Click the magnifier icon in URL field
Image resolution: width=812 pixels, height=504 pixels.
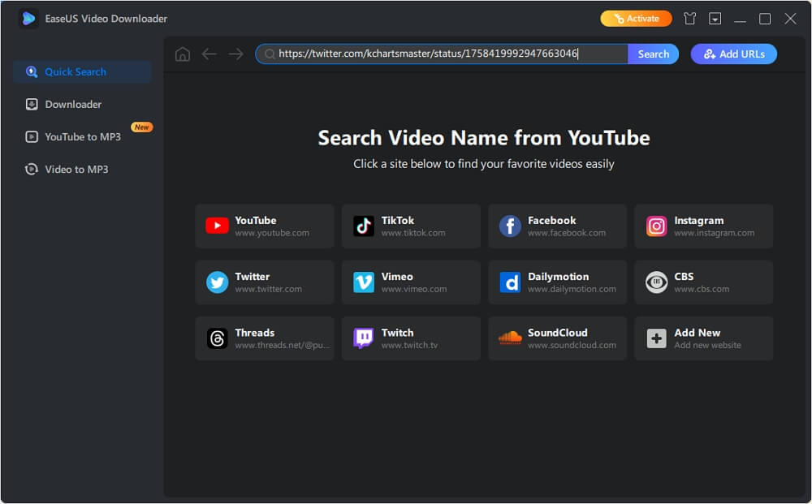click(270, 54)
